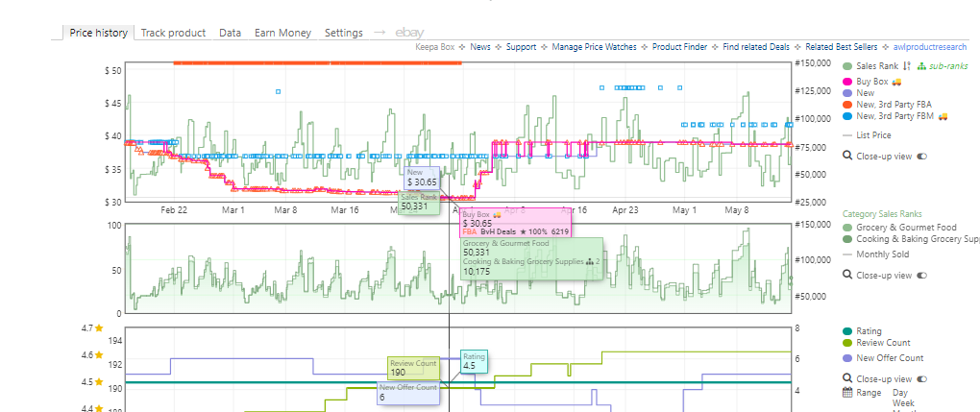This screenshot has height=412, width=980.
Task: Open the News link
Action: 480,47
